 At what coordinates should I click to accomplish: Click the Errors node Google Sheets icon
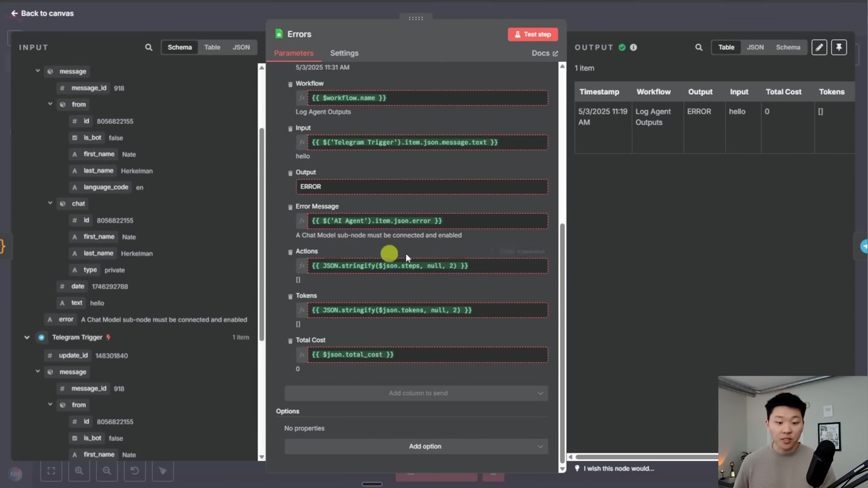[279, 34]
